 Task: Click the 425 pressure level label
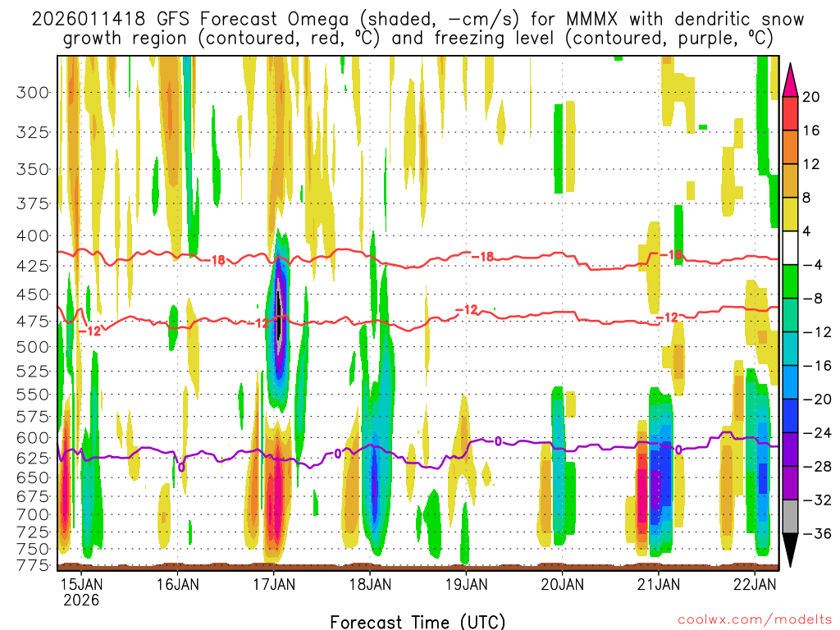pyautogui.click(x=33, y=266)
